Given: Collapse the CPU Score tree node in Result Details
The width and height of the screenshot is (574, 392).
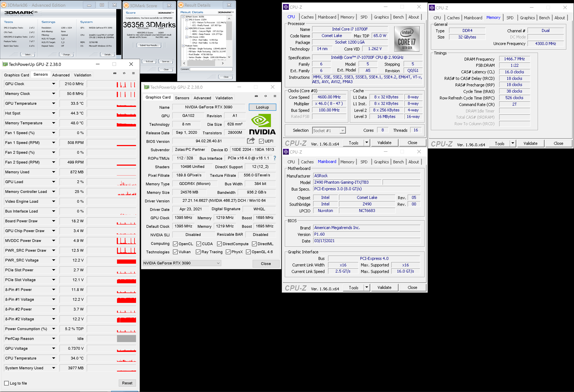Looking at the screenshot, I should point(187,37).
